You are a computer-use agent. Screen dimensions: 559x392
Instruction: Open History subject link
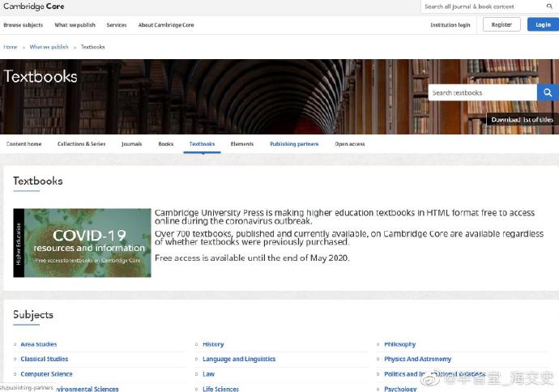[x=213, y=344]
